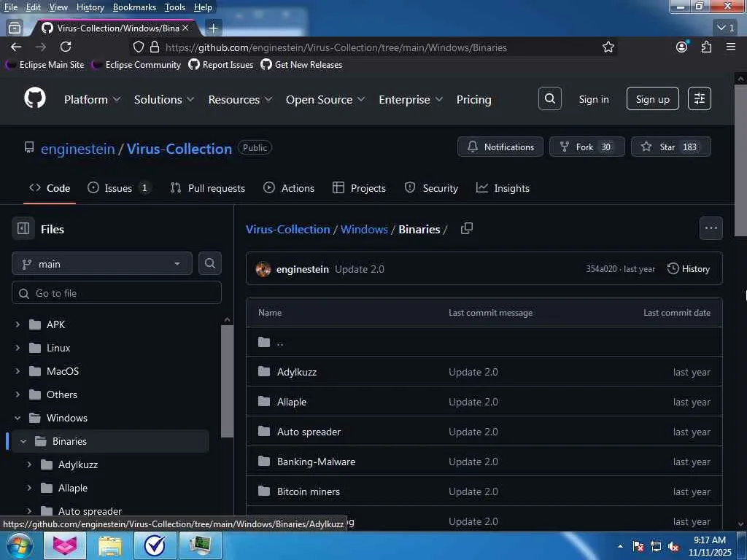The image size is (747, 560).
Task: Expand the Others folder in tree
Action: [x=18, y=394]
